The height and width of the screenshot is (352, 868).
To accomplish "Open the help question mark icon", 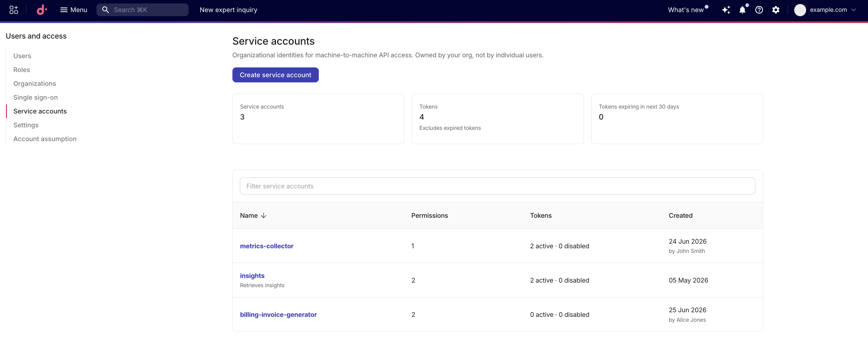I will pos(759,10).
